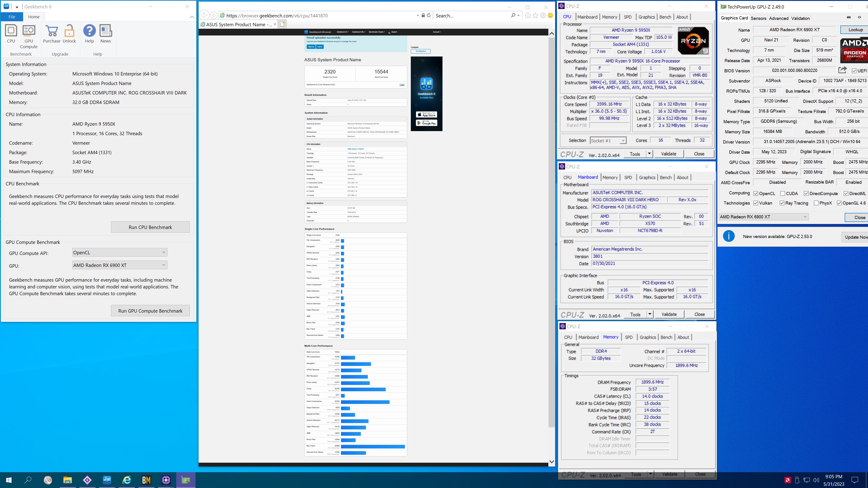This screenshot has height=488, width=868.
Task: Open Geekbench File menu tab
Action: pos(12,17)
